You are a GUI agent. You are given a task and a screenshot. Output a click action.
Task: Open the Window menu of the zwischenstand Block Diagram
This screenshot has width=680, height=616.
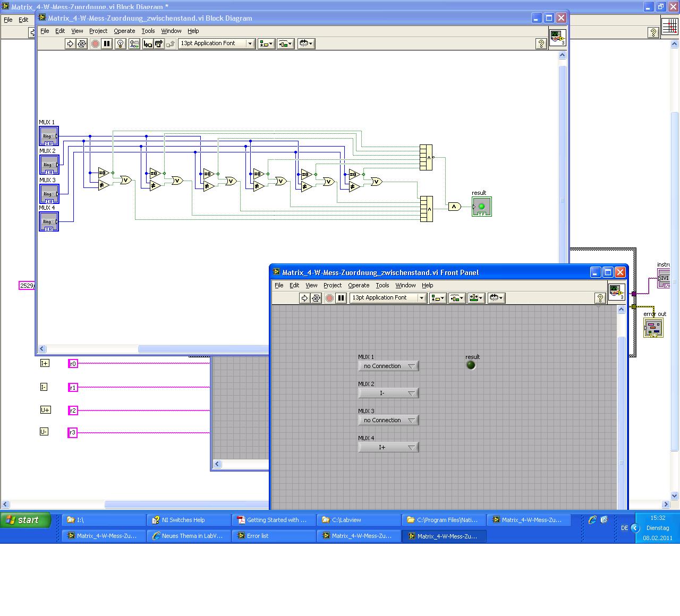click(171, 31)
